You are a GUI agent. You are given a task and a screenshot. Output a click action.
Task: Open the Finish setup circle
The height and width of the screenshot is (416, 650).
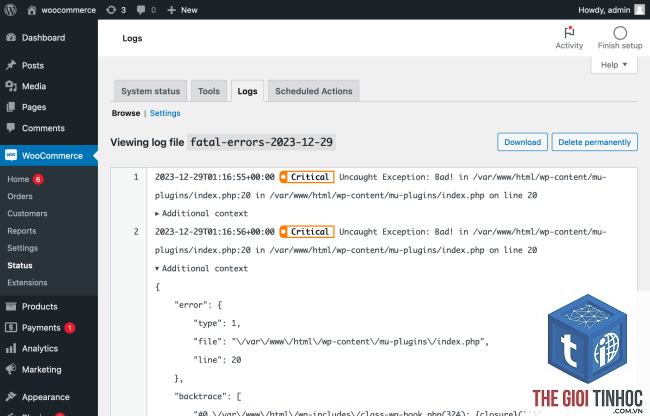pos(620,38)
